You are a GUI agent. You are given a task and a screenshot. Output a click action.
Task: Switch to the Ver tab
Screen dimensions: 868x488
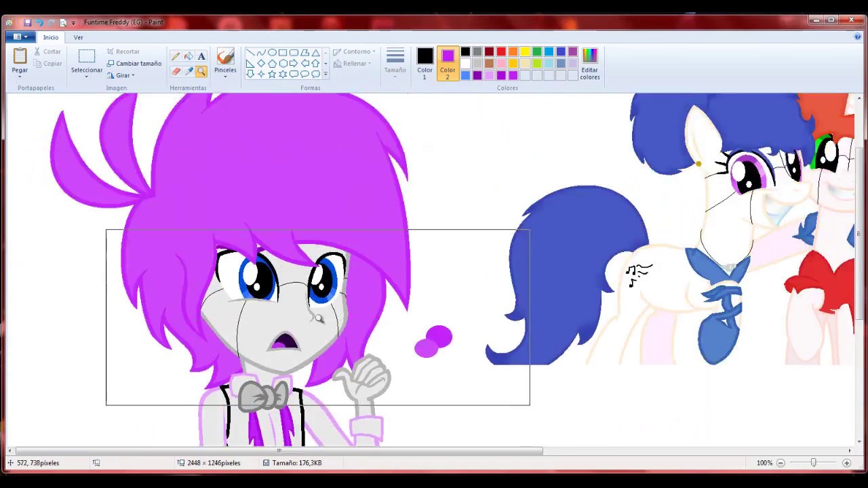(x=78, y=37)
